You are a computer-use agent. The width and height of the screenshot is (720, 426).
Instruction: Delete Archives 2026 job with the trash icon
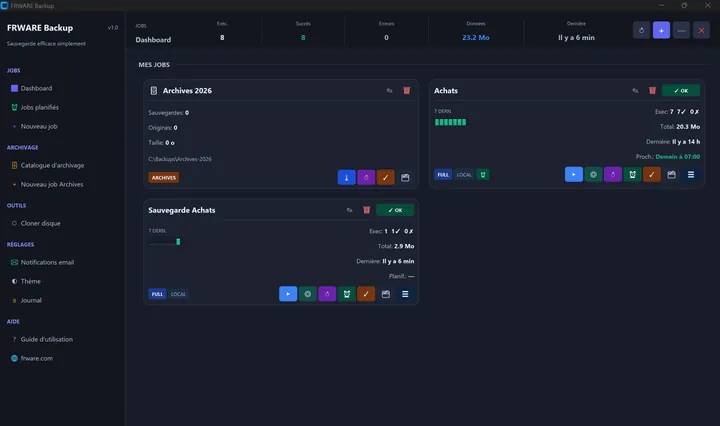(x=406, y=90)
